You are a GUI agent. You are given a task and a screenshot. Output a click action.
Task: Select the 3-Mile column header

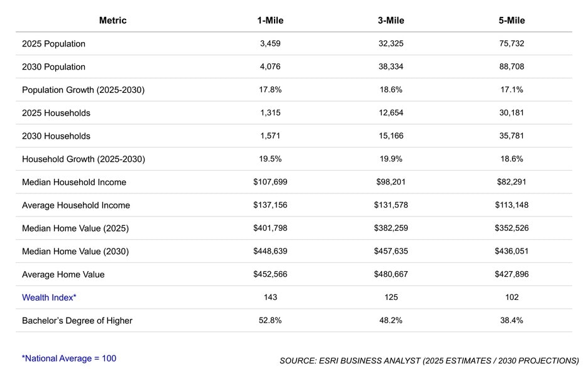point(391,20)
